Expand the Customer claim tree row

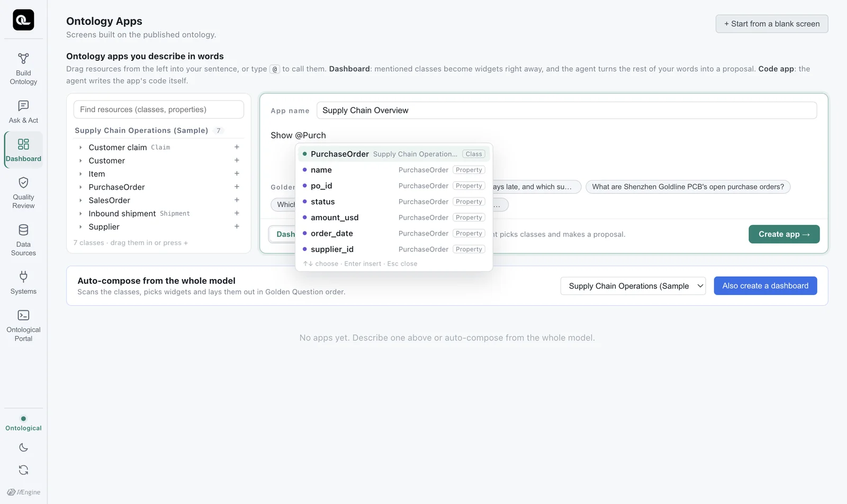point(80,148)
